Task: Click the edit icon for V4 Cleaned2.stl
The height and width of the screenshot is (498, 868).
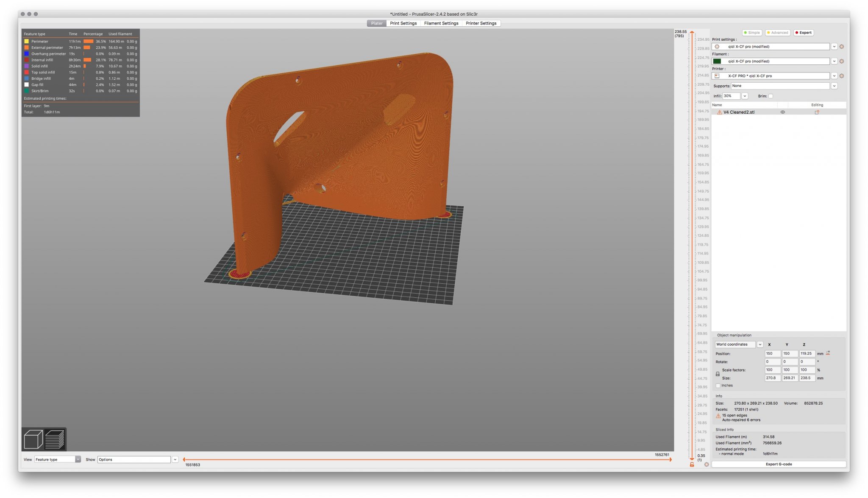Action: pos(817,112)
